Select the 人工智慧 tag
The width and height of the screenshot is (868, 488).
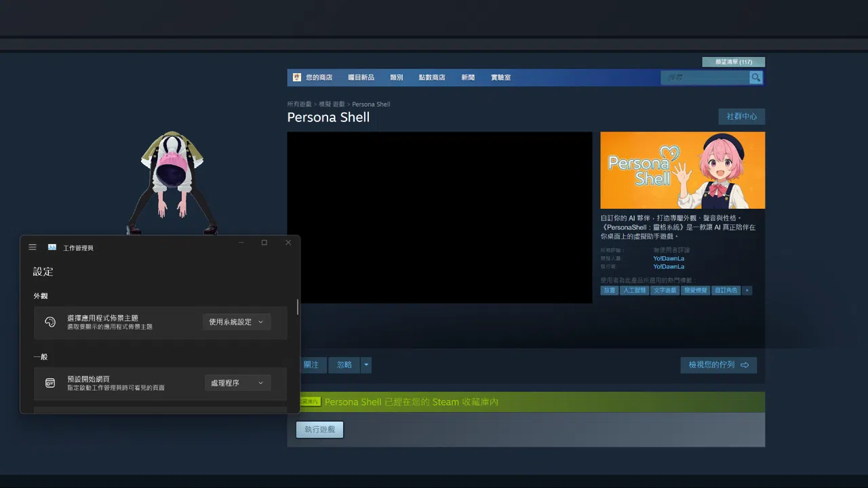click(x=635, y=290)
